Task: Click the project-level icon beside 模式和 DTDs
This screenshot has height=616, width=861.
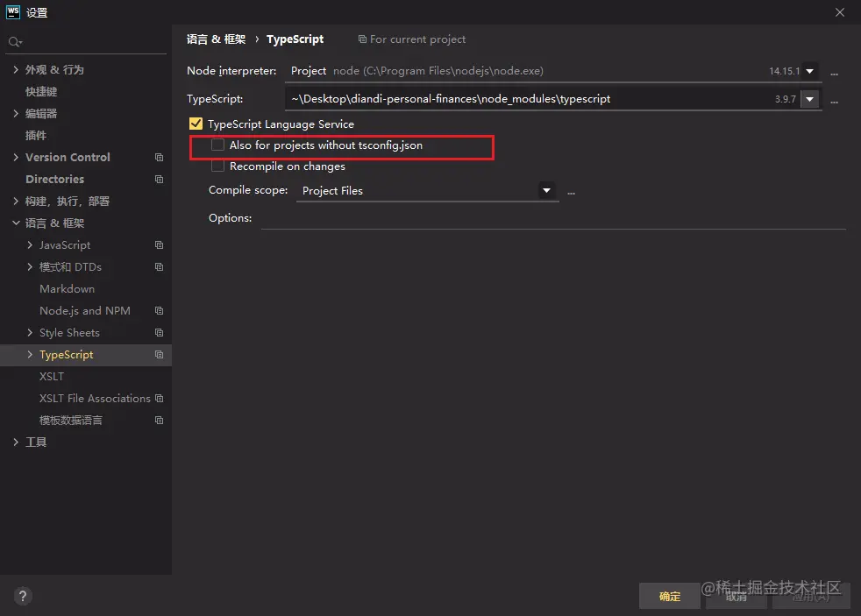Action: click(x=160, y=267)
